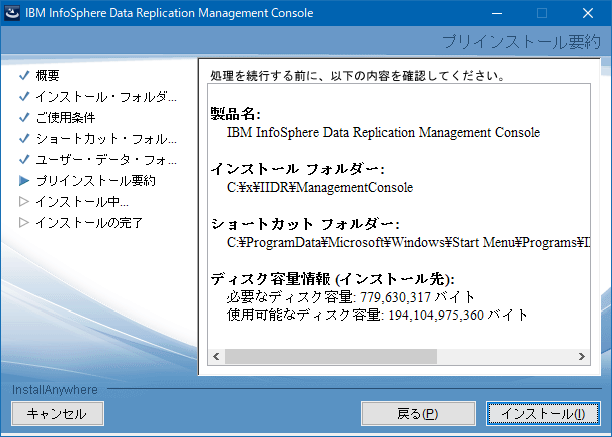Viewport: 612px width, 437px height.
Task: Cancel installation with キャンセル button
Action: [57, 414]
